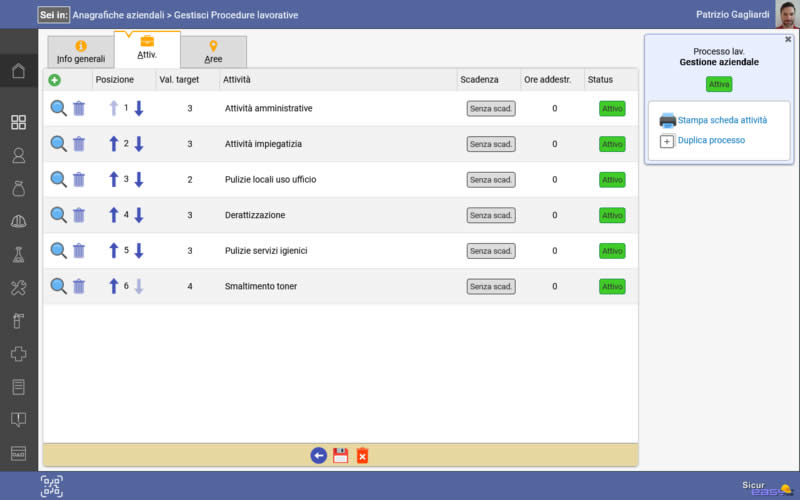Toggle the Gestione aziendale process Attivo badge

pos(719,84)
